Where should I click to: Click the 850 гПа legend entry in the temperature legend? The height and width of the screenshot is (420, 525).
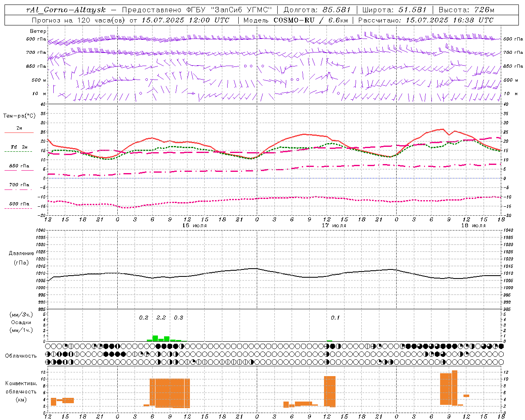[19, 166]
